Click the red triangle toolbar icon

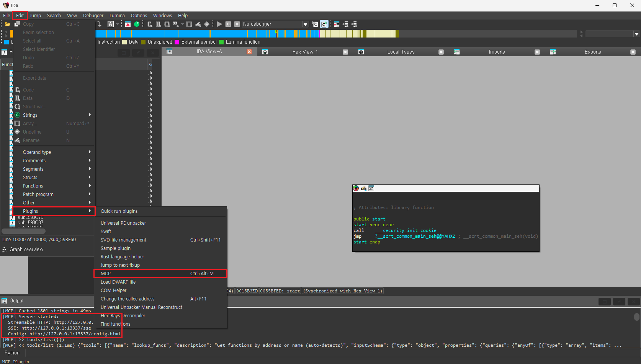128,24
